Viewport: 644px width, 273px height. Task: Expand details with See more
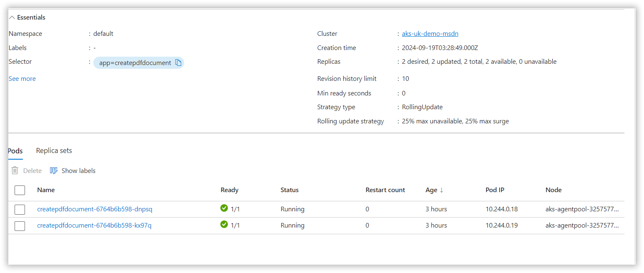[22, 78]
